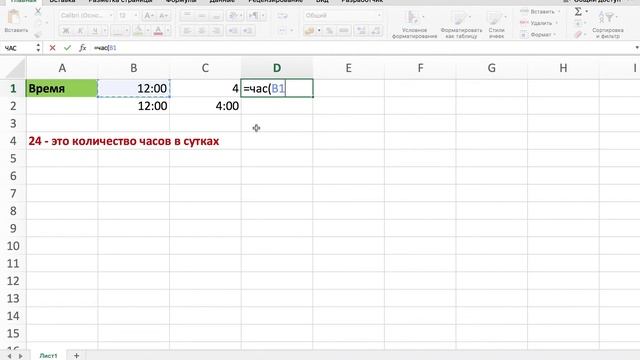Expand the formula bar with arrow

click(x=636, y=48)
